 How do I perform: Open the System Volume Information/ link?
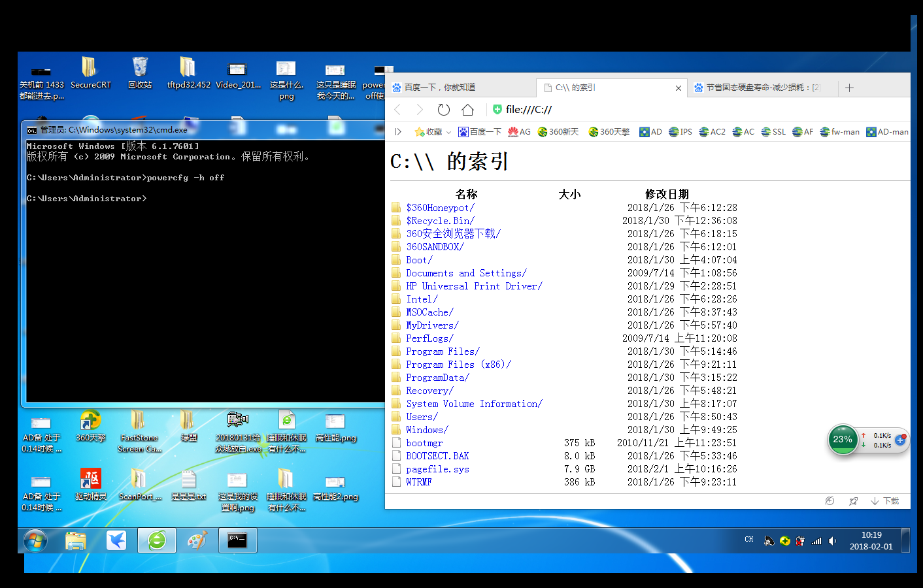click(474, 404)
